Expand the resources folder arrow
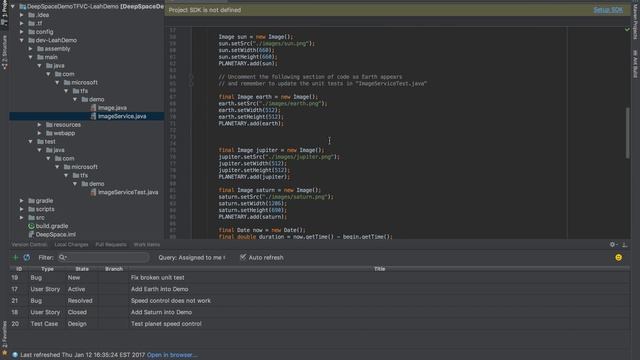The height and width of the screenshot is (360, 640). [40, 124]
